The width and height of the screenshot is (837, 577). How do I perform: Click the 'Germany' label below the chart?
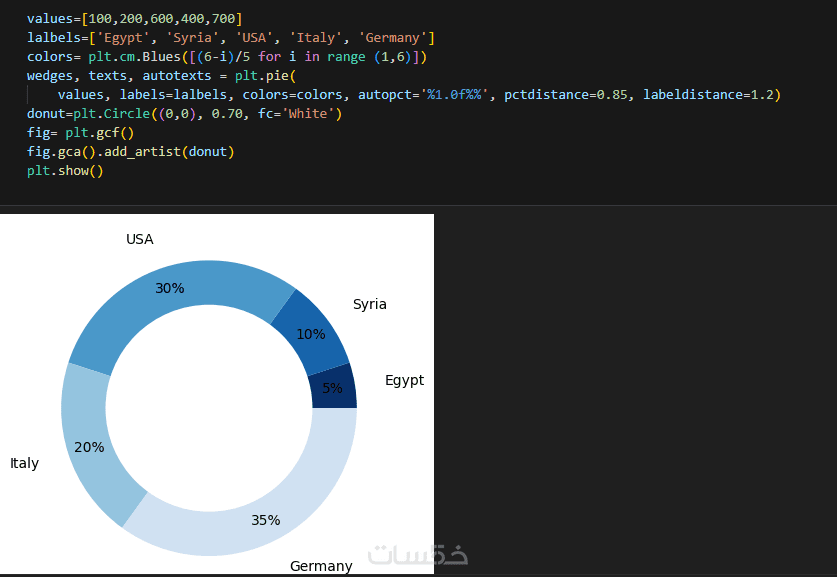coord(321,566)
